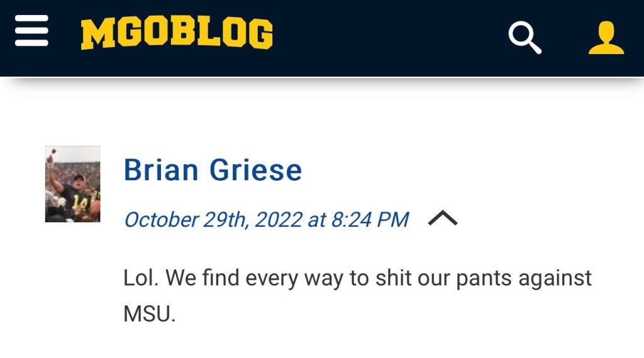Screen dimensions: 644x358
Task: Click the search magnifying glass icon
Action: point(525,37)
